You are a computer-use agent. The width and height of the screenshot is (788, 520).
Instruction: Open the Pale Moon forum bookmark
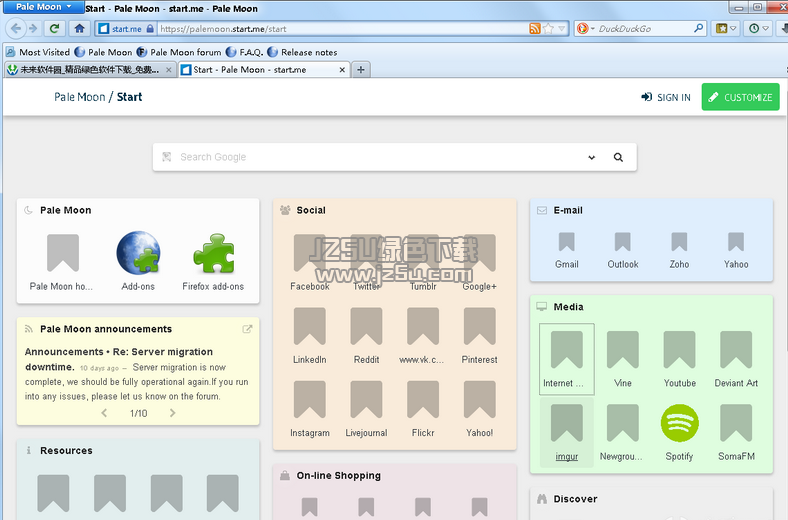tap(179, 52)
